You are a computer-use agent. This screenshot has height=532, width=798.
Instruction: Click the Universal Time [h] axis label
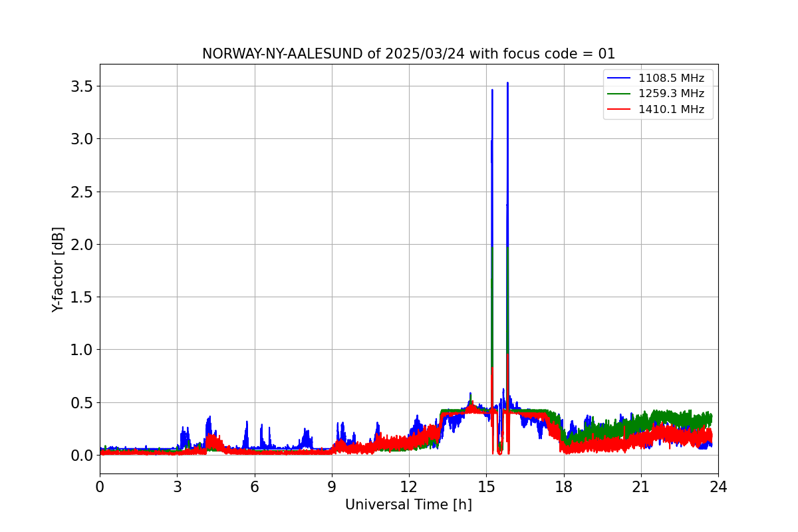pyautogui.click(x=408, y=505)
